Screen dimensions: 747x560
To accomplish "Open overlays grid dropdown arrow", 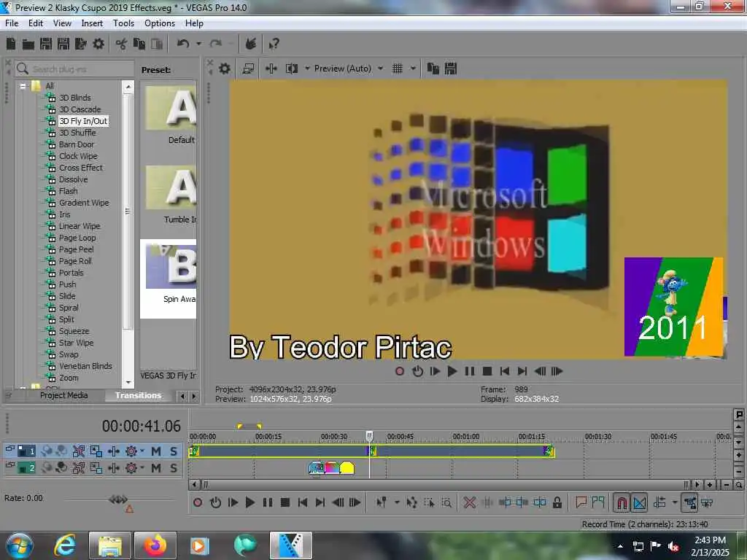I will pos(413,69).
